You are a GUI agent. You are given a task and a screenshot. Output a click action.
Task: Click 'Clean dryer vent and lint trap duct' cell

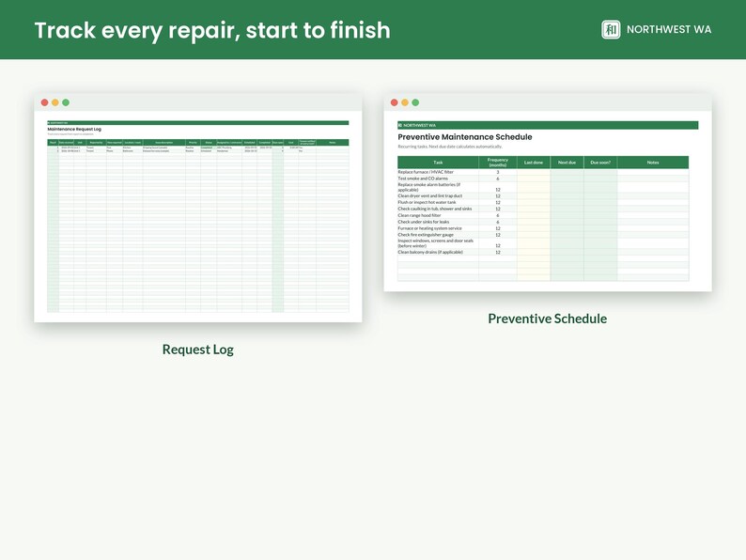point(438,195)
